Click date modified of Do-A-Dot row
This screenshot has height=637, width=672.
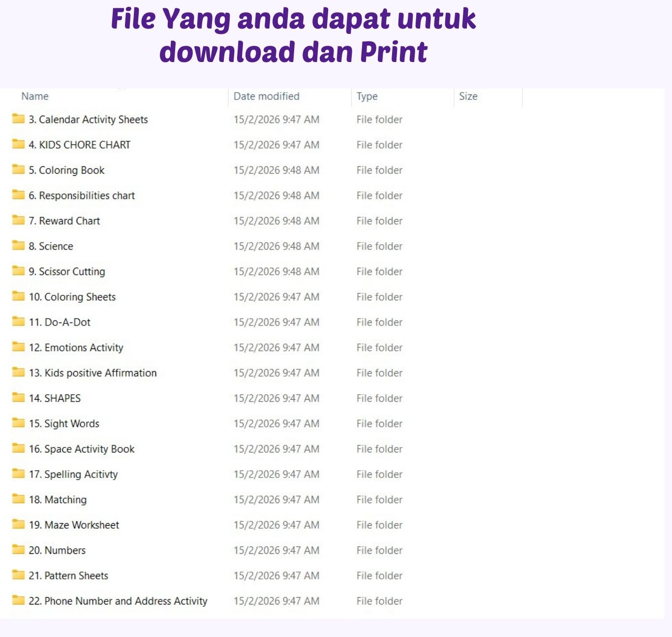(x=276, y=322)
